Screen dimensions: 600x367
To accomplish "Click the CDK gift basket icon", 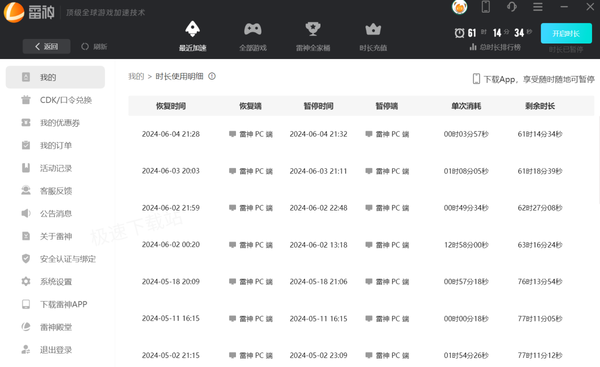I will pyautogui.click(x=26, y=100).
